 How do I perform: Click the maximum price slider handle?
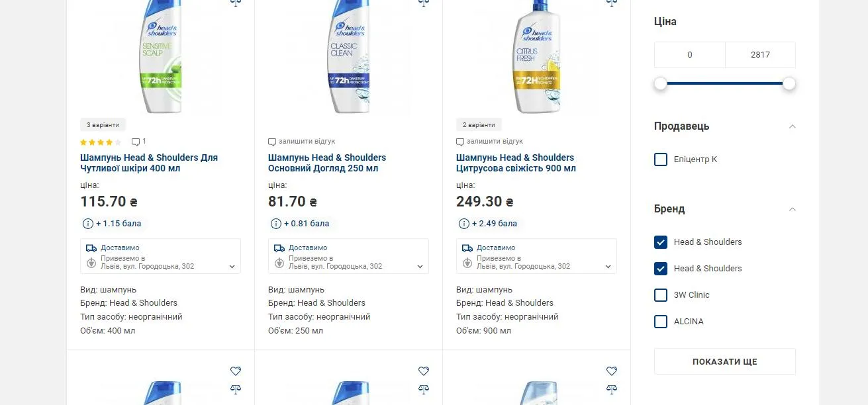[x=789, y=83]
